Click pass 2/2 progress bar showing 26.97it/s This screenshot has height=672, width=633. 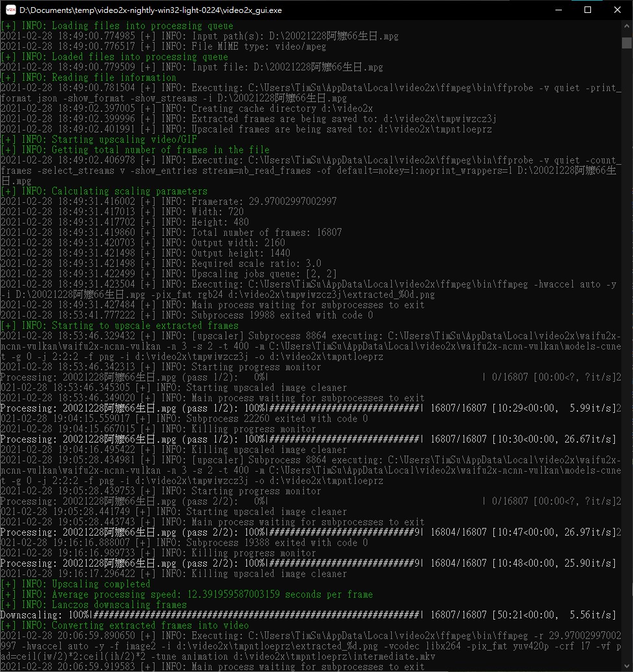pos(308,532)
